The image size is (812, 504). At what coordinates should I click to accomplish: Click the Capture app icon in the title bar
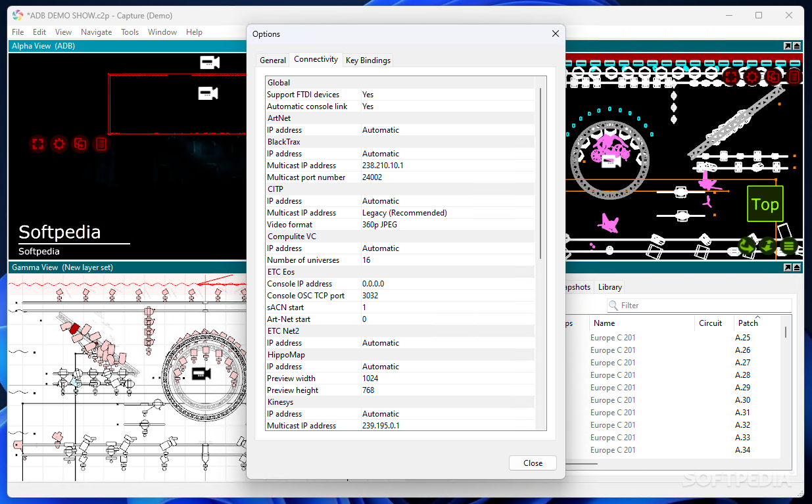[x=18, y=15]
